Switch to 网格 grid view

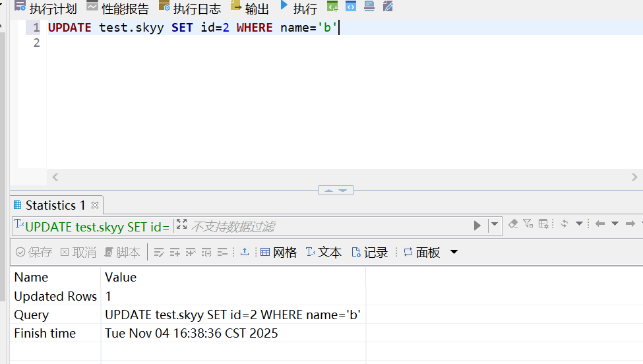pos(278,253)
